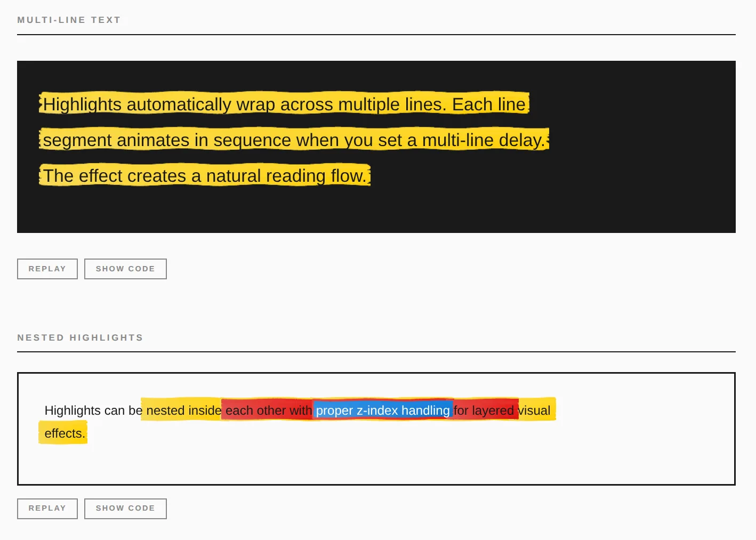Click the yellow "nested inside" highlight
Viewport: 756px width, 540px height.
183,410
